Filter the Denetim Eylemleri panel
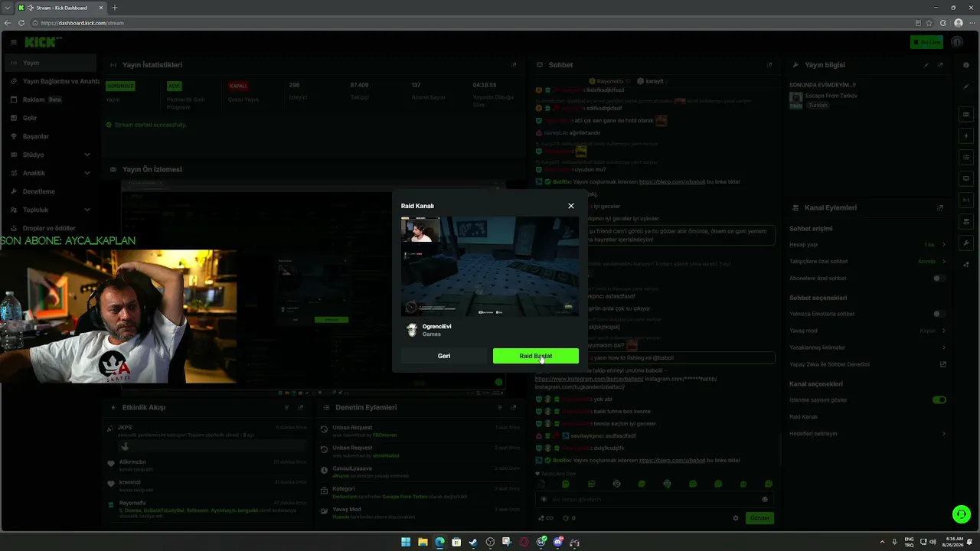980x551 pixels. click(500, 408)
